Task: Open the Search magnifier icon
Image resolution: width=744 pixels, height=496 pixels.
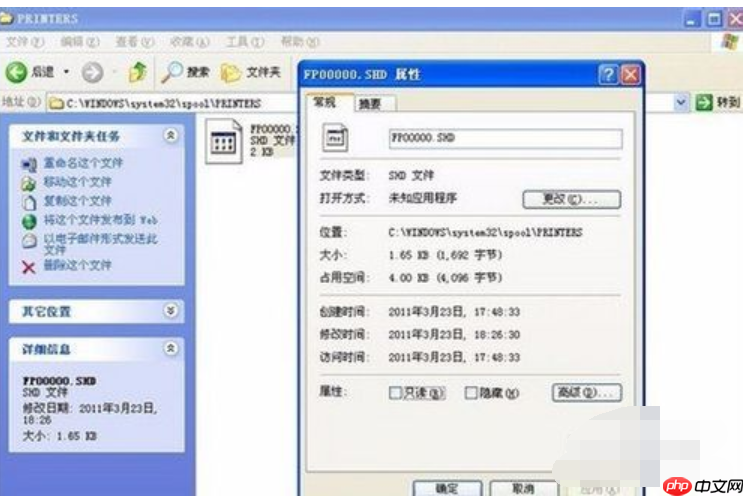Action: pyautogui.click(x=172, y=72)
